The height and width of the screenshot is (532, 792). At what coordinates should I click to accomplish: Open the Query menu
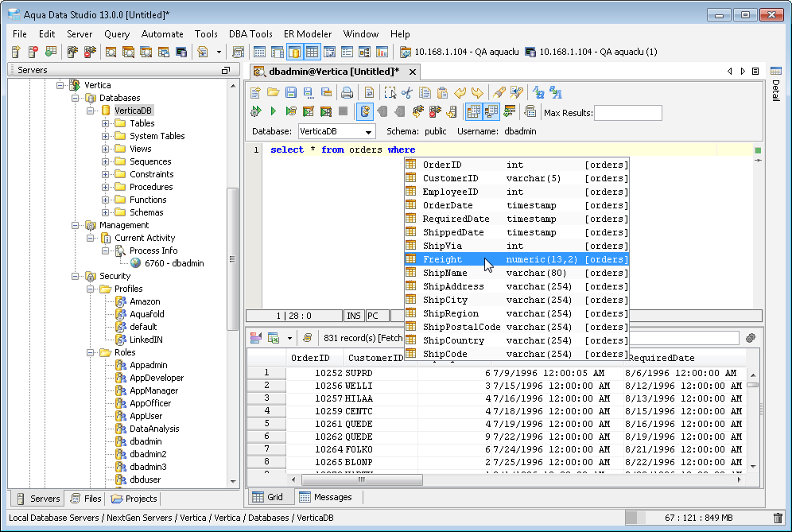[117, 34]
